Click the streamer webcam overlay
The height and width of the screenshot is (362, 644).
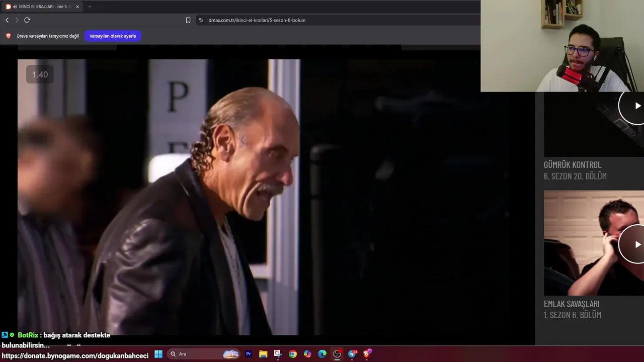coord(562,46)
